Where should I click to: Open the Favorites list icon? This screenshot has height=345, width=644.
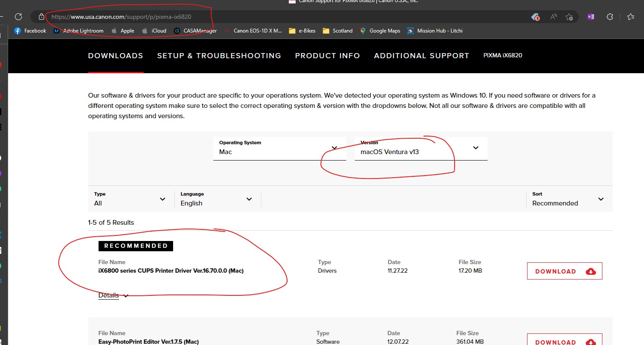[x=630, y=17]
